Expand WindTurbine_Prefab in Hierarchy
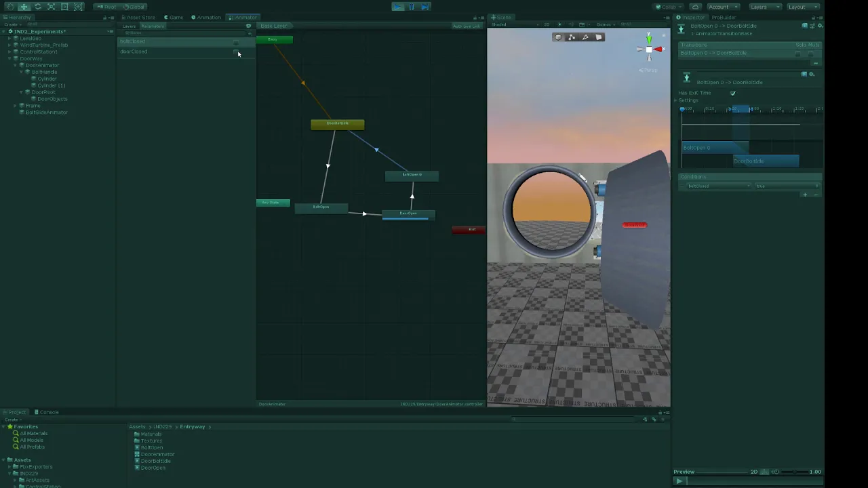Image resolution: width=868 pixels, height=488 pixels. point(9,45)
